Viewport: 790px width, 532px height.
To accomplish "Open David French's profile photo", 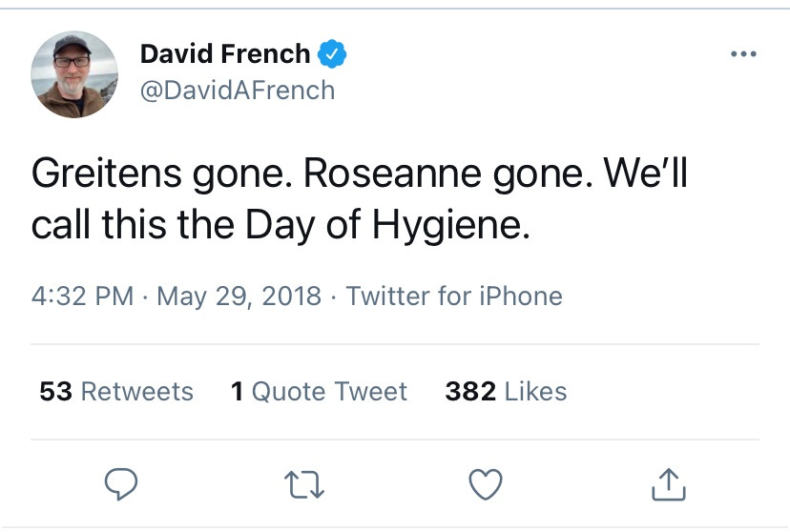I will click(74, 74).
